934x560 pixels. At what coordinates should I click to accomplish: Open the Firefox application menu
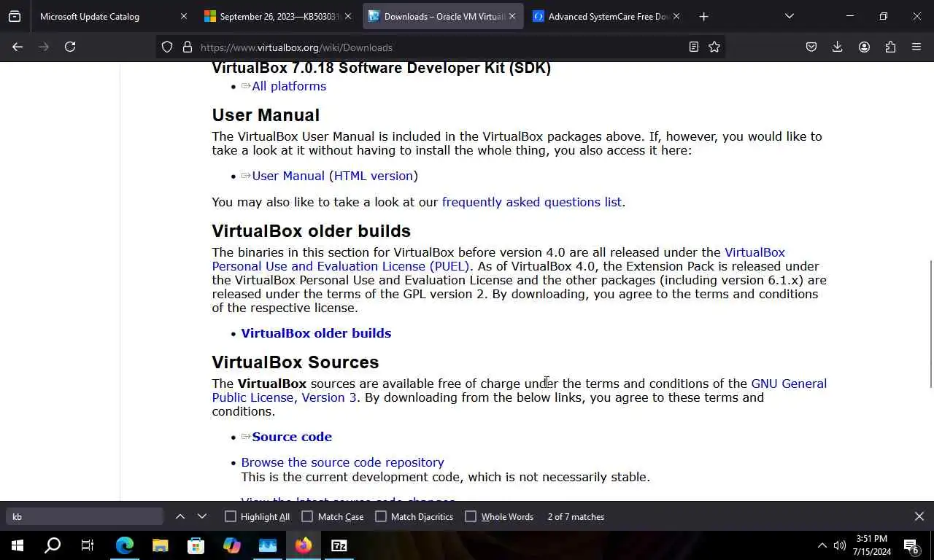(916, 47)
